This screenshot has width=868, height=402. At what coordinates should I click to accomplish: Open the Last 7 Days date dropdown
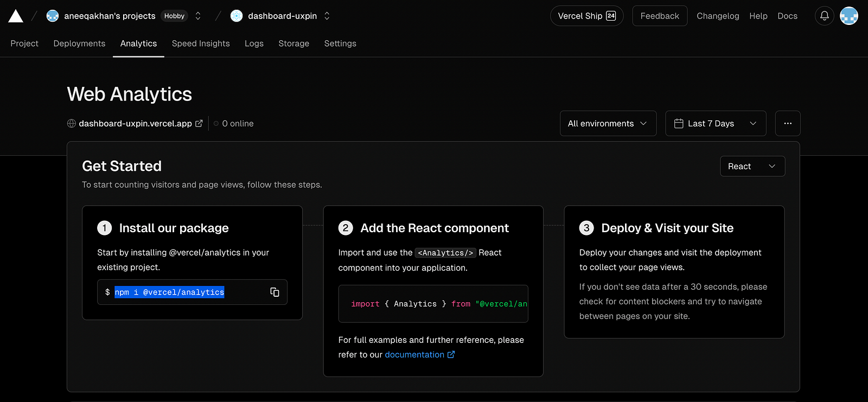[716, 124]
